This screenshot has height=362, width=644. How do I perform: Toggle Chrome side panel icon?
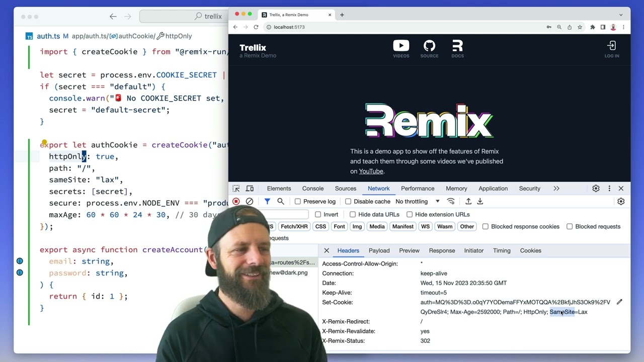[603, 27]
